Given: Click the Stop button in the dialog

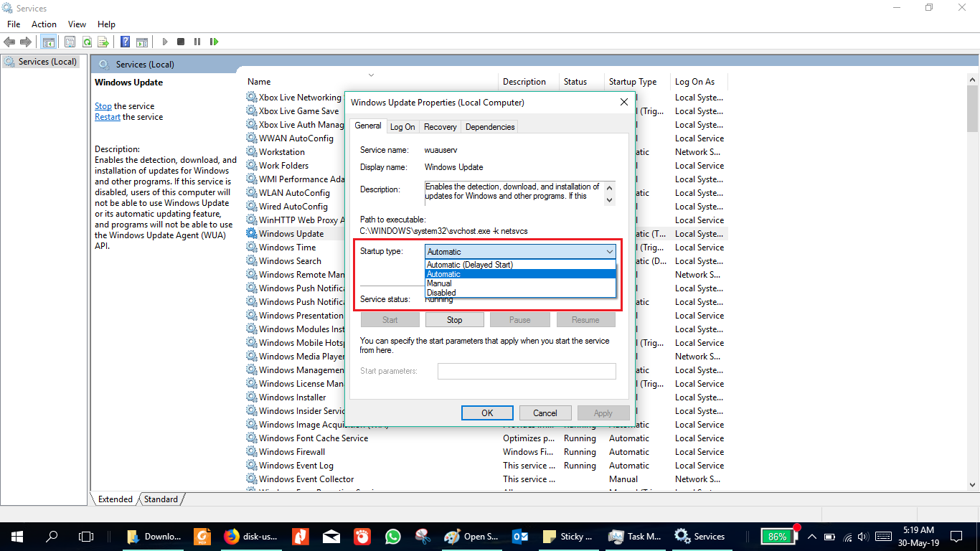Looking at the screenshot, I should tap(455, 320).
